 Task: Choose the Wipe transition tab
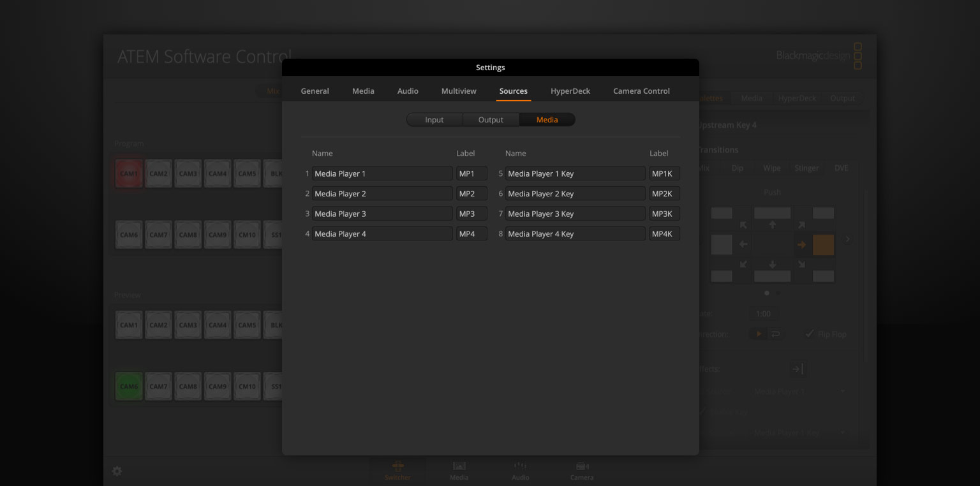772,168
